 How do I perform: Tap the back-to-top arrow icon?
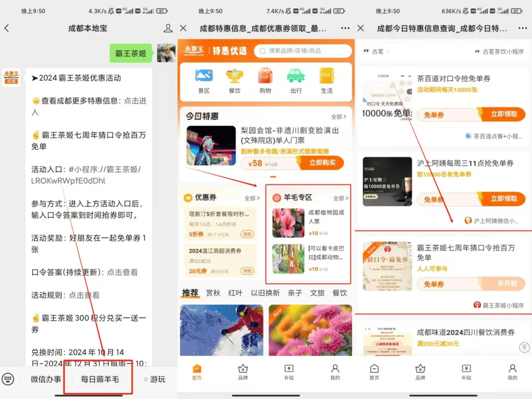point(524,347)
